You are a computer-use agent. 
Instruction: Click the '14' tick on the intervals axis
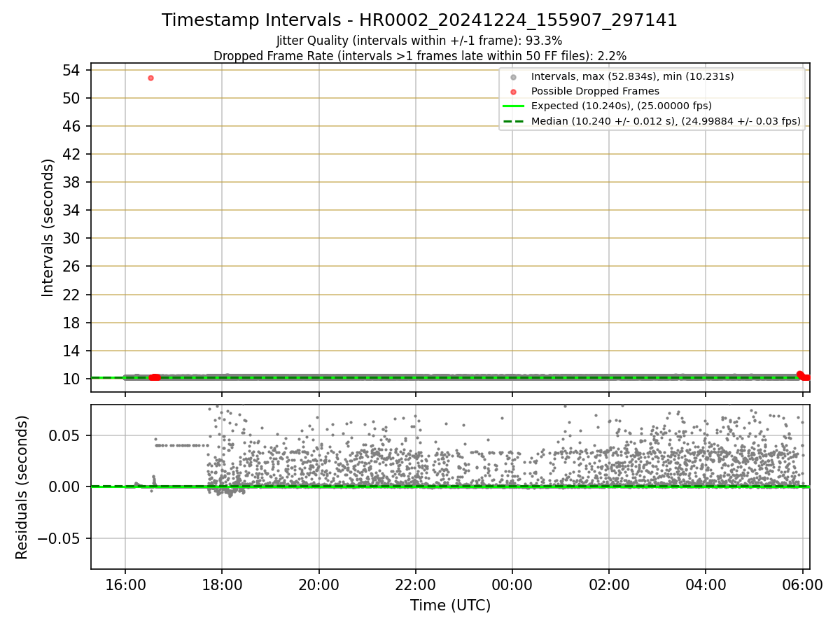click(73, 351)
